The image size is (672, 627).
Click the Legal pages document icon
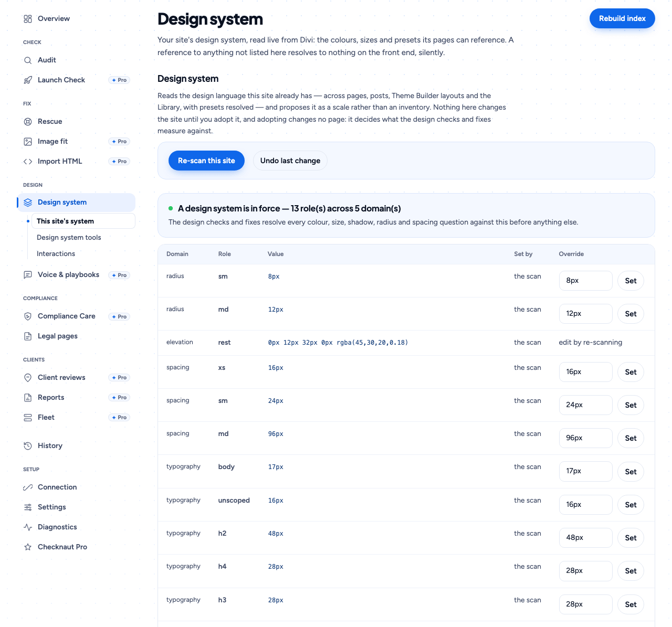coord(28,336)
